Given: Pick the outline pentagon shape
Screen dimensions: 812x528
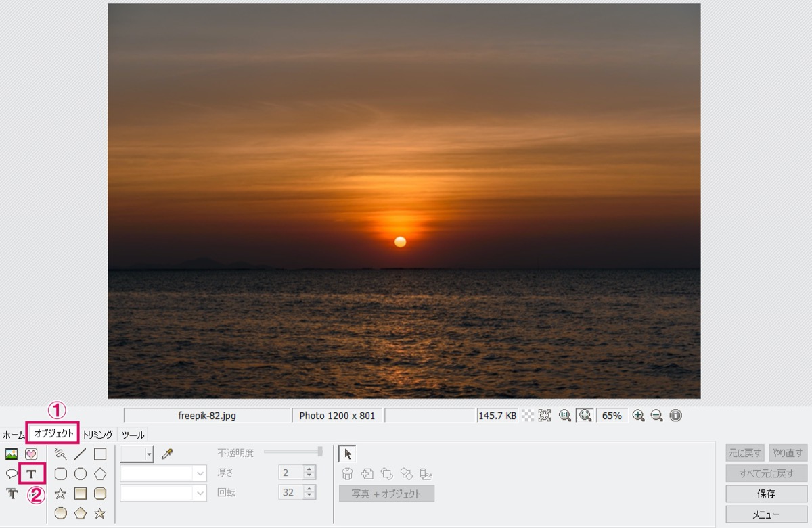Looking at the screenshot, I should [100, 474].
